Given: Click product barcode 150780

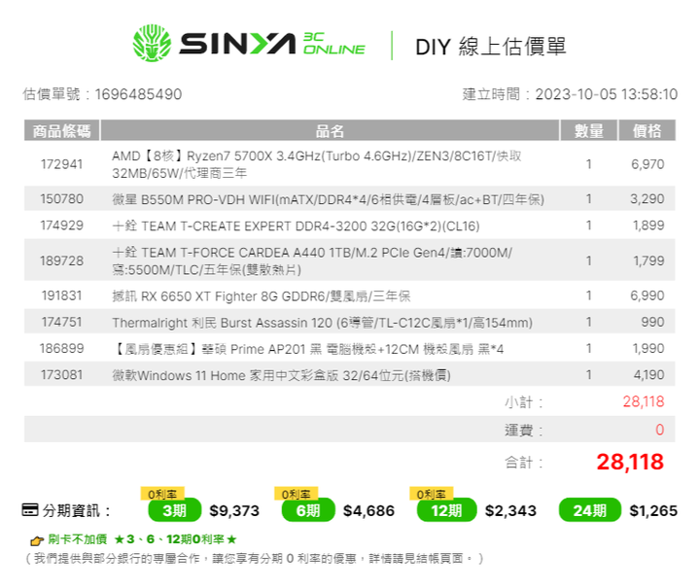Looking at the screenshot, I should (61, 198).
